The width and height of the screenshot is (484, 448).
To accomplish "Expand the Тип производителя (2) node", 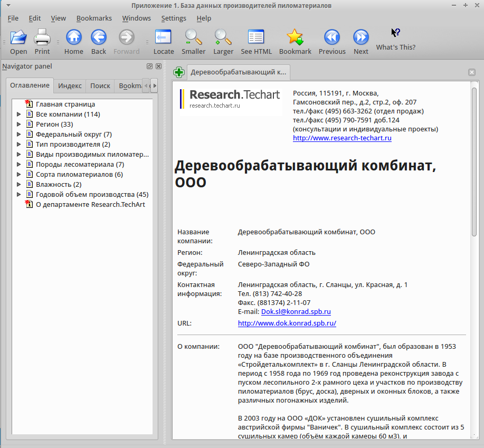I will 19,145.
